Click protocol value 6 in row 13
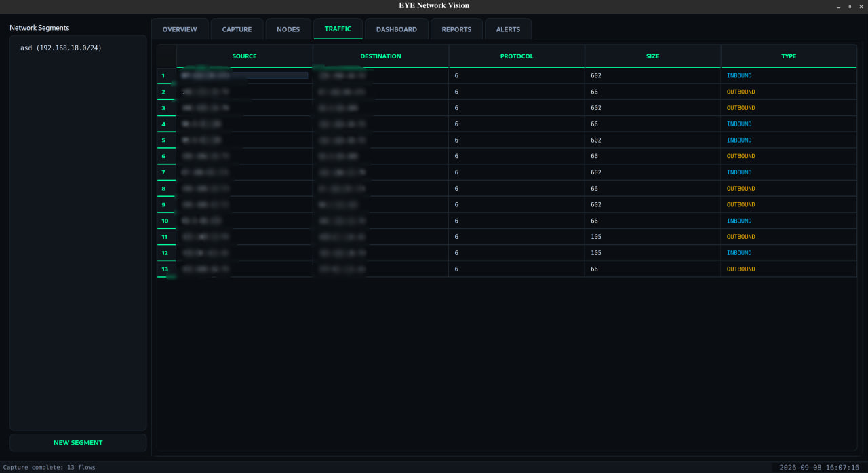 point(456,269)
